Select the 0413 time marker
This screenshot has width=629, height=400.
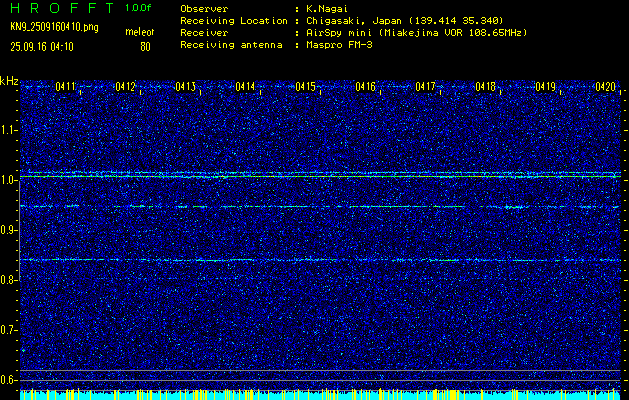tap(185, 86)
